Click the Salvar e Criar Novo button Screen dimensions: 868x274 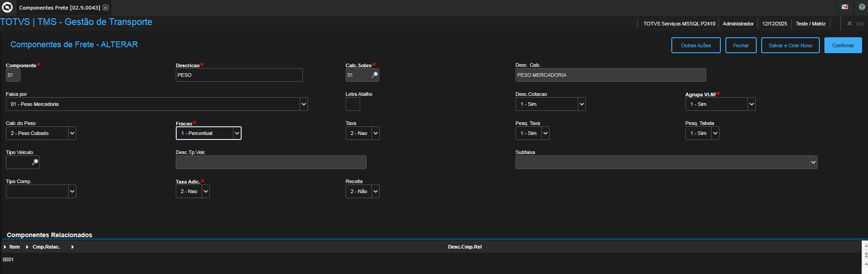click(790, 45)
